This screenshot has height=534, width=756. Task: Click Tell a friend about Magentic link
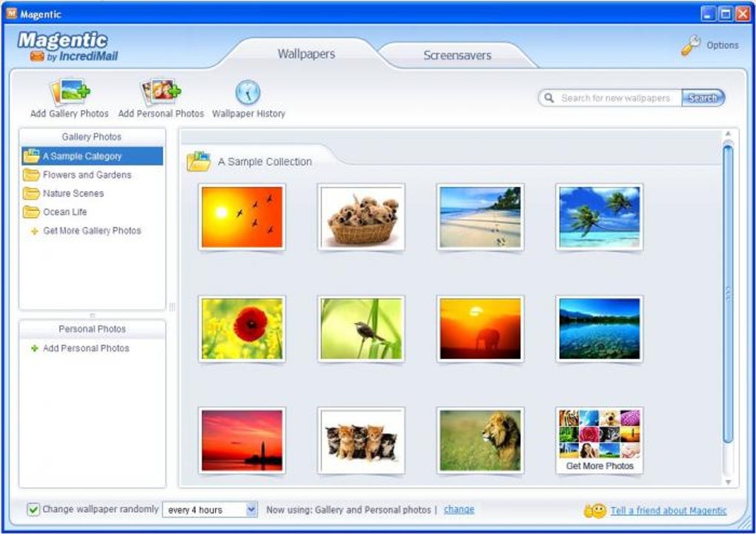coord(669,511)
